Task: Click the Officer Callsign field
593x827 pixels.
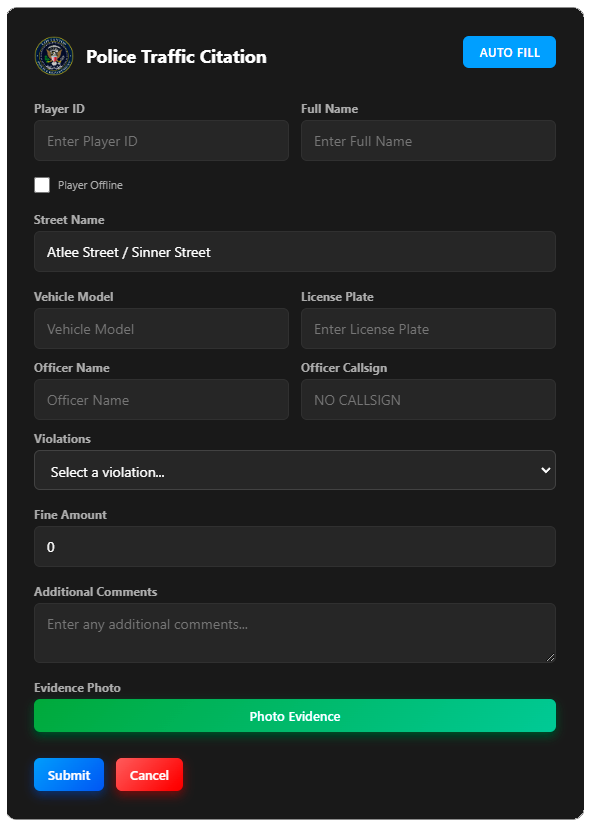Action: coord(428,400)
